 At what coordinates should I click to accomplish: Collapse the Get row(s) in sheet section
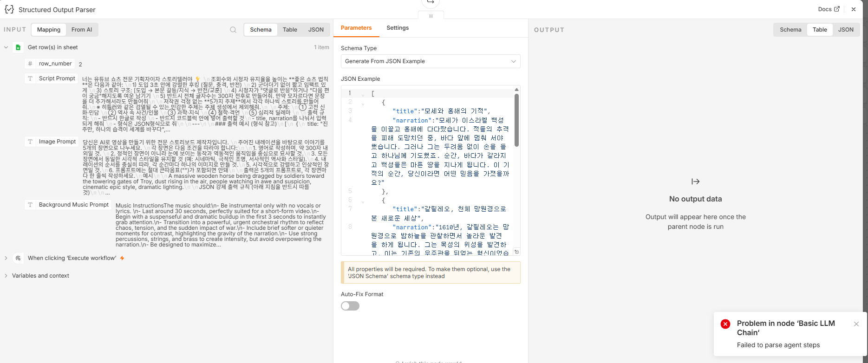click(6, 47)
